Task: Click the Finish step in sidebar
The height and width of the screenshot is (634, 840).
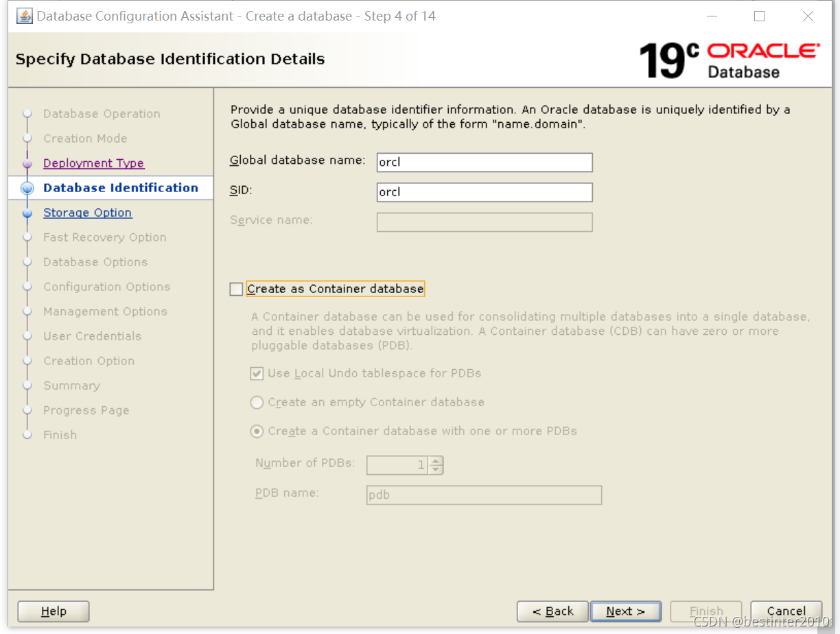Action: coord(60,435)
